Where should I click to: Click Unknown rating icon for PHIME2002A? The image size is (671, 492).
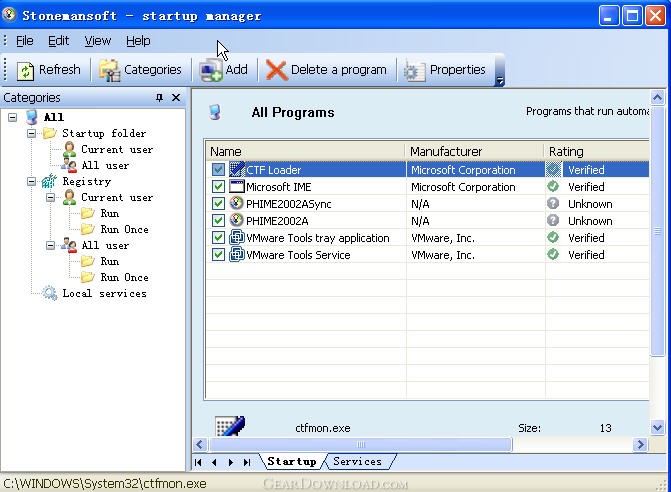tap(553, 220)
